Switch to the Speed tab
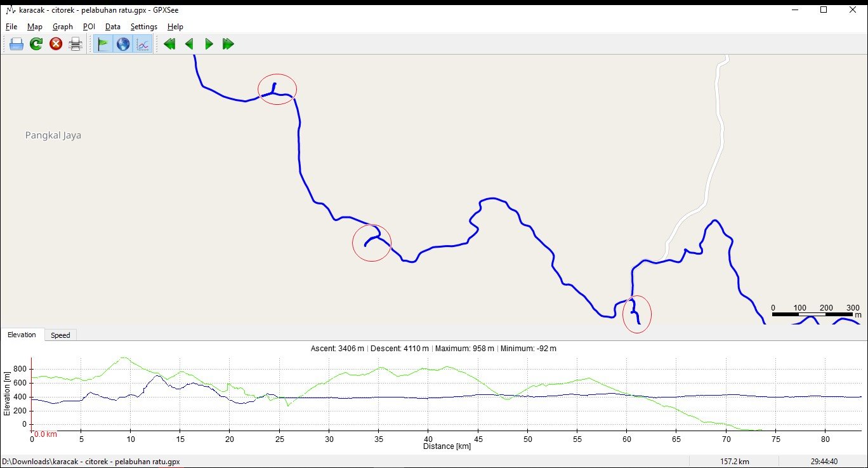Image resolution: width=868 pixels, height=468 pixels. click(60, 335)
